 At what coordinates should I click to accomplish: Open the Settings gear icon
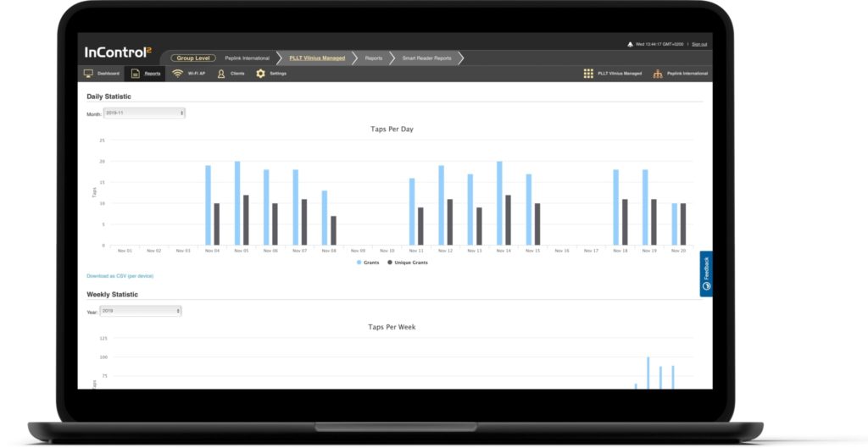(261, 74)
